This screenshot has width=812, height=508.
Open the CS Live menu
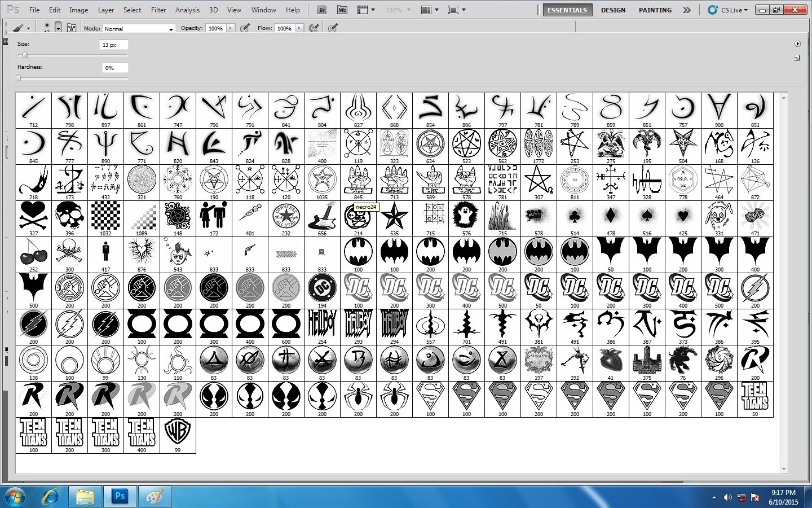click(x=727, y=10)
